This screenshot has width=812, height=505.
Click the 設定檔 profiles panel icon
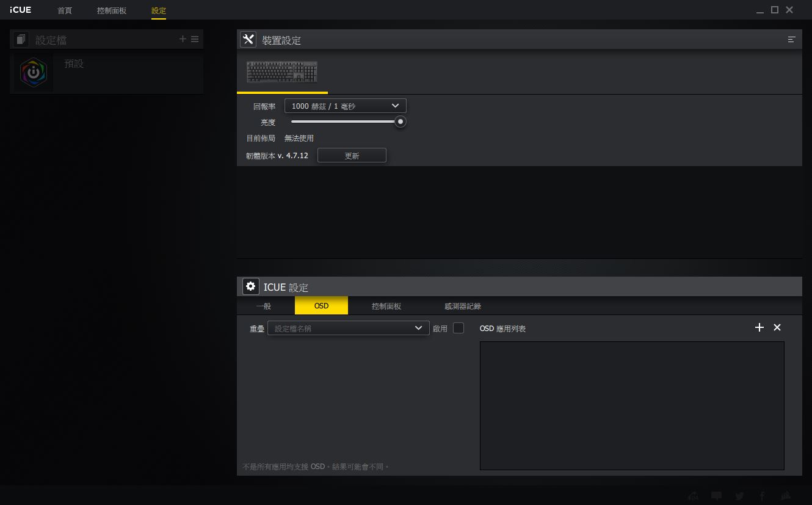pos(21,40)
